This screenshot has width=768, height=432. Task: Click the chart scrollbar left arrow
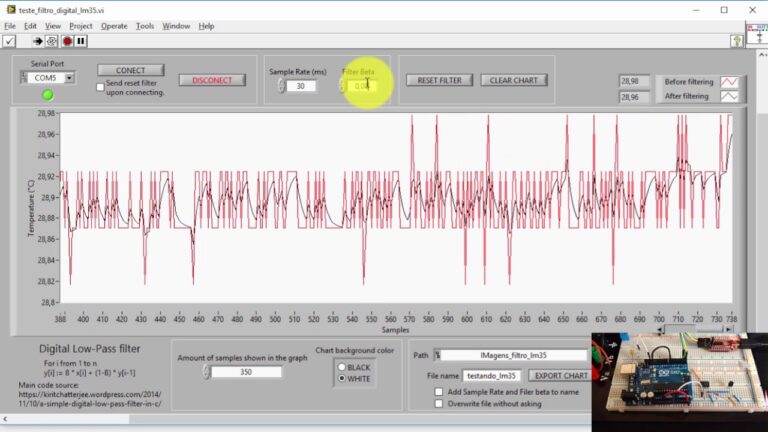coord(660,329)
